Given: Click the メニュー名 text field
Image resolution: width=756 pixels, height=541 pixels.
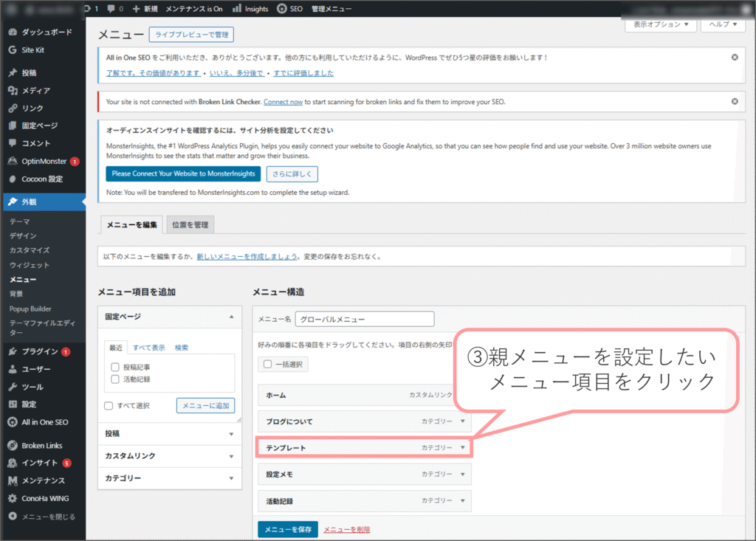Looking at the screenshot, I should point(364,320).
